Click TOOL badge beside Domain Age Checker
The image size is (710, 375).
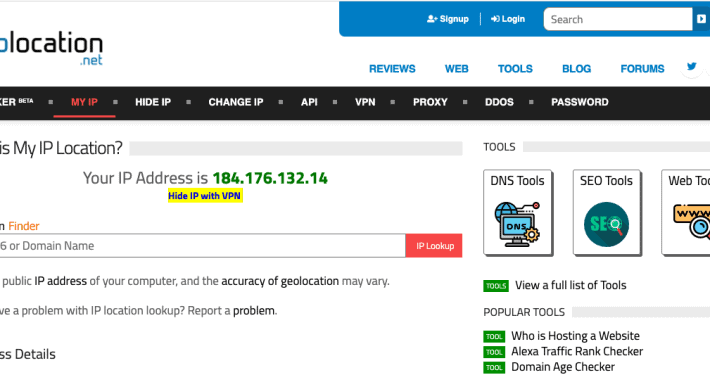[x=494, y=367]
